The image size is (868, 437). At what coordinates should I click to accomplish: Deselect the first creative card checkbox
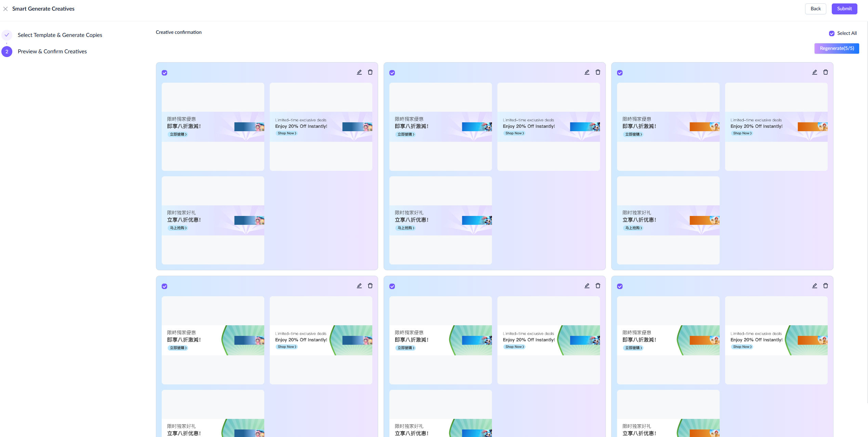coord(164,73)
